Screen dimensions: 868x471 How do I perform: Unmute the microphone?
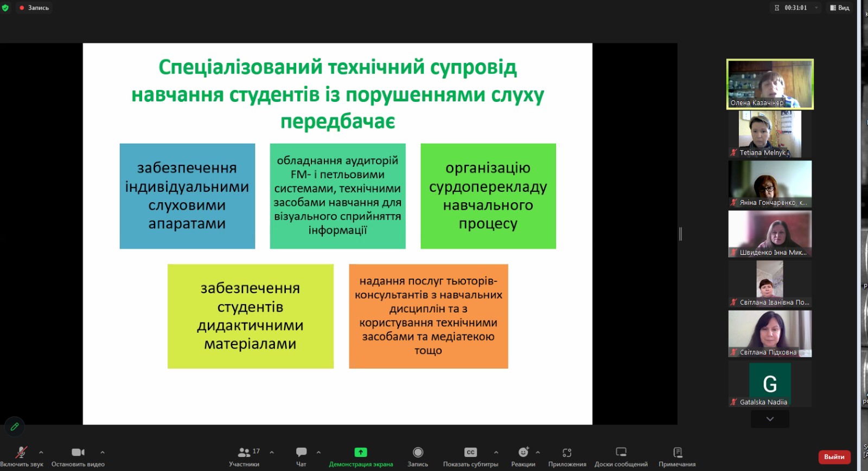click(21, 453)
